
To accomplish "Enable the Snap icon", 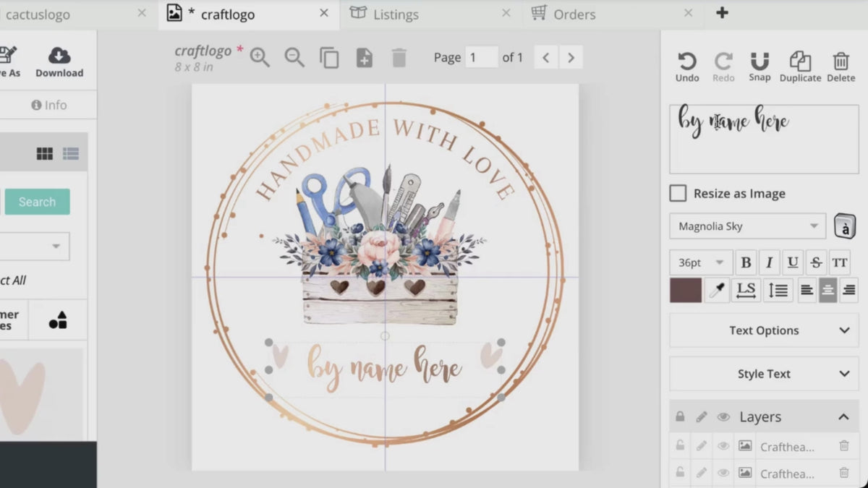I will coord(759,65).
